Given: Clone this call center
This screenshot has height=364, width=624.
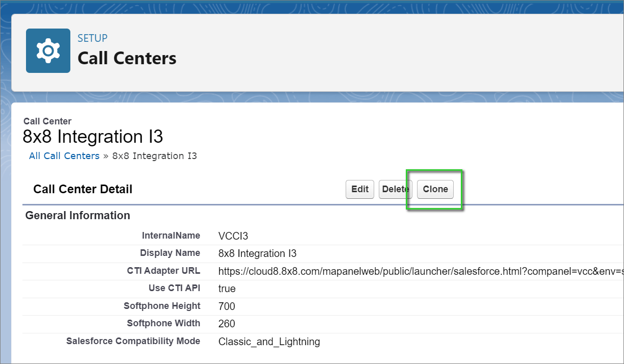Looking at the screenshot, I should coord(435,189).
